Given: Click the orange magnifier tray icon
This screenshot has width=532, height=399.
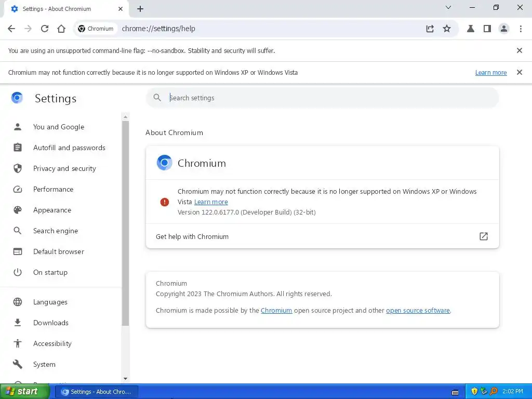Looking at the screenshot, I should [494, 392].
